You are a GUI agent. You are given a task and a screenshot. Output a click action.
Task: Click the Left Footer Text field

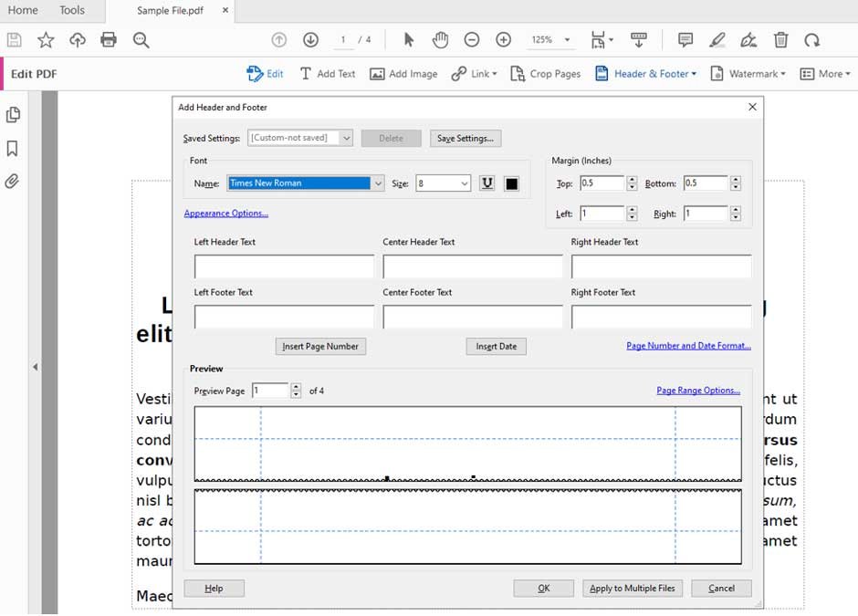pos(284,317)
